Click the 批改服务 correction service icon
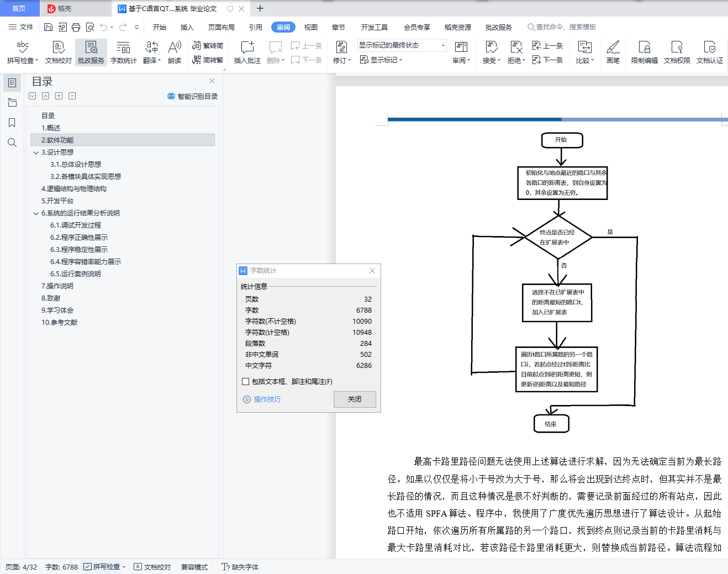 [91, 52]
